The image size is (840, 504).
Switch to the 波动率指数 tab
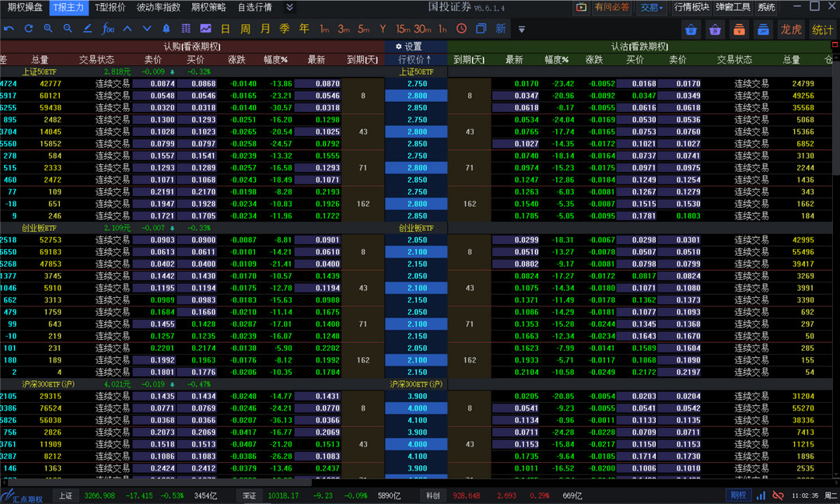(158, 8)
